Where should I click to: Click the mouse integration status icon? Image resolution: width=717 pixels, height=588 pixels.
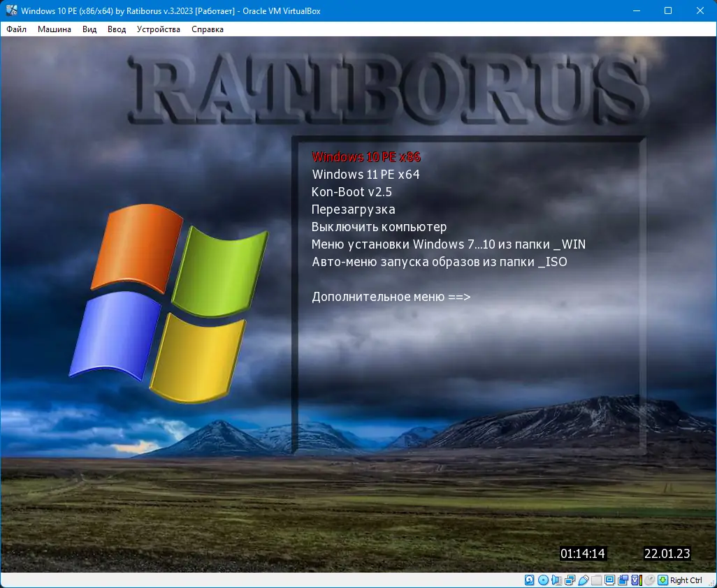coord(649,580)
